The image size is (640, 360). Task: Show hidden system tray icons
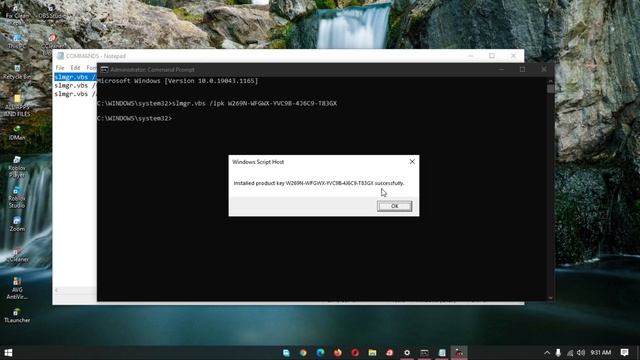pyautogui.click(x=547, y=353)
